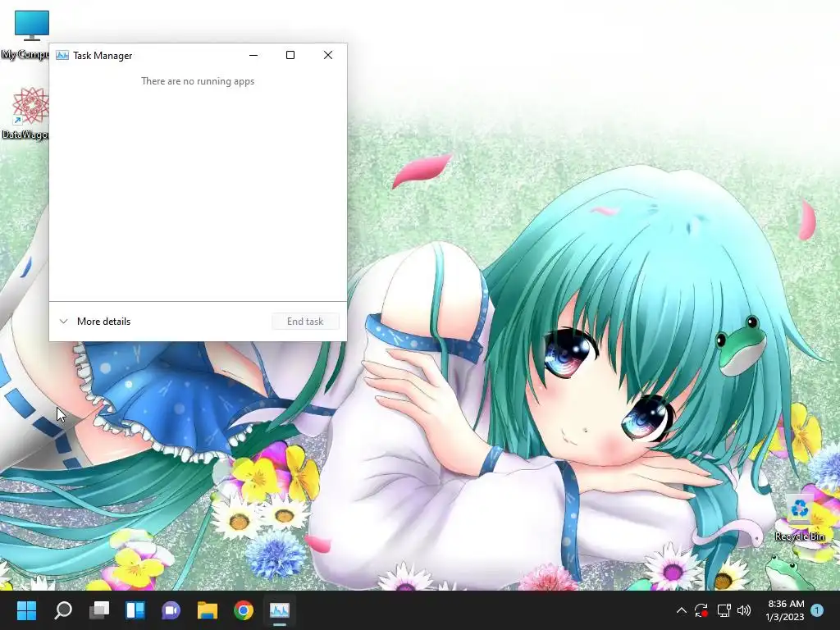Maximize the Task Manager window

pyautogui.click(x=290, y=55)
